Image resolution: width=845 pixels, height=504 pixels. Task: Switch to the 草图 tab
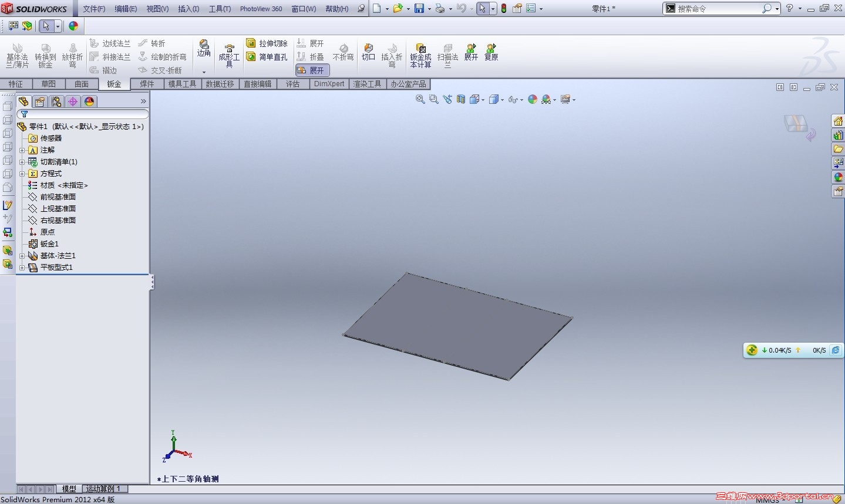pyautogui.click(x=48, y=84)
